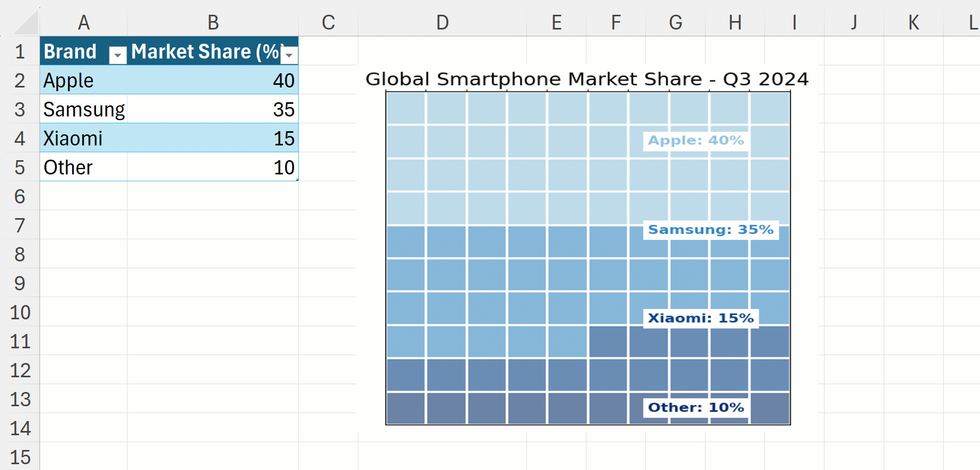Click the cell containing Xiaomi
The width and height of the screenshot is (980, 470).
coord(83,139)
